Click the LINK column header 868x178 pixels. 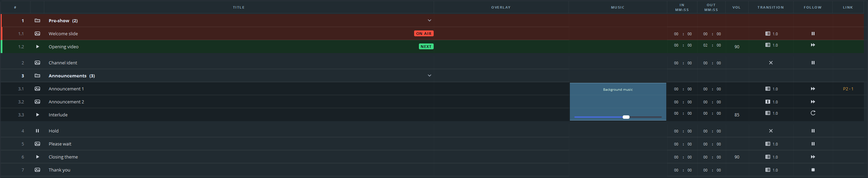point(848,7)
